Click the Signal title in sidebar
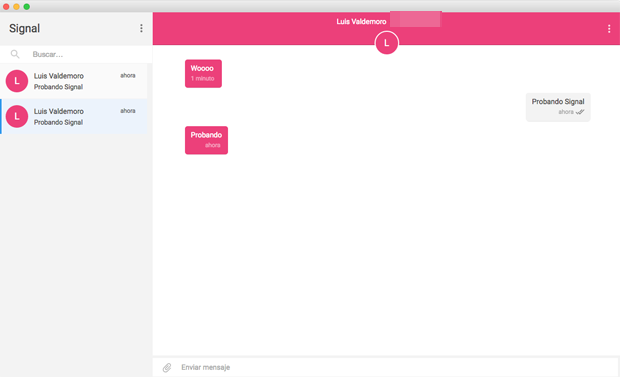 coord(25,28)
